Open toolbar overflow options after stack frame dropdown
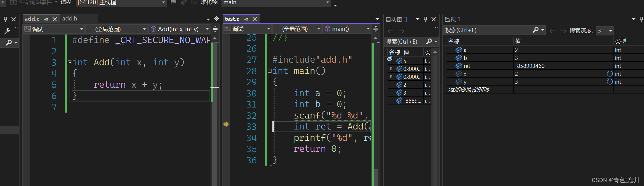The width and height of the screenshot is (644, 186). (335, 5)
